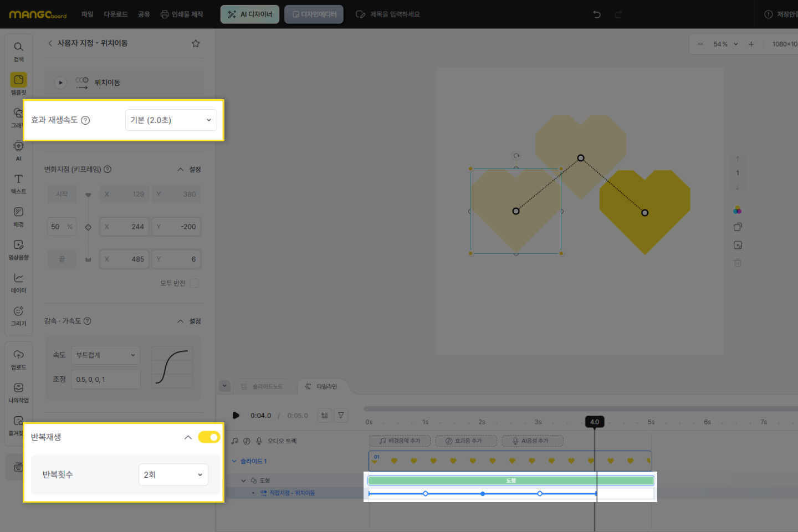Open the 반복횟수 dropdown
Image resolution: width=798 pixels, height=532 pixels.
[173, 475]
